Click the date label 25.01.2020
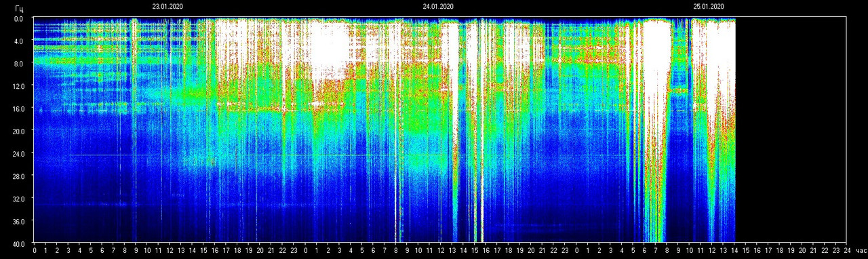 click(x=709, y=6)
